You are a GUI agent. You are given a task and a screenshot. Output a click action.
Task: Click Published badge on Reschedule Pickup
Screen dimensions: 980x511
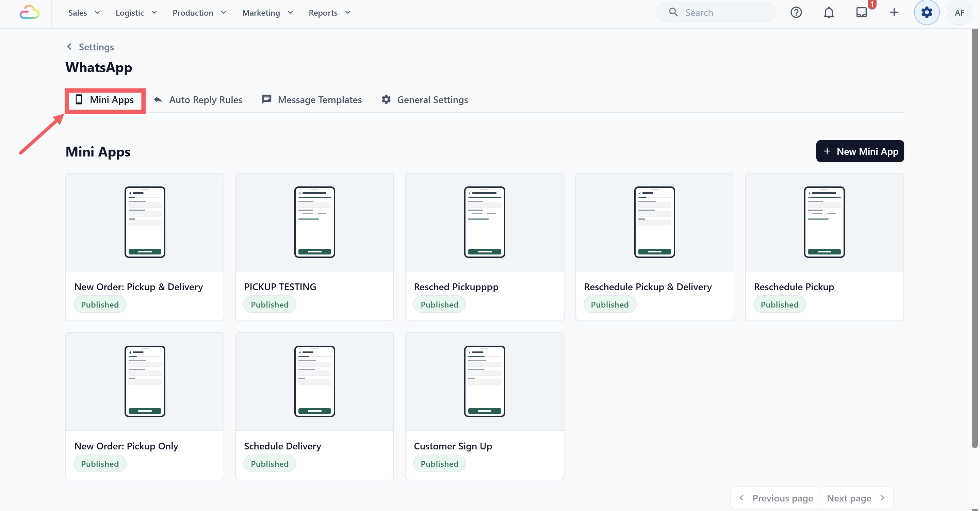pos(780,305)
